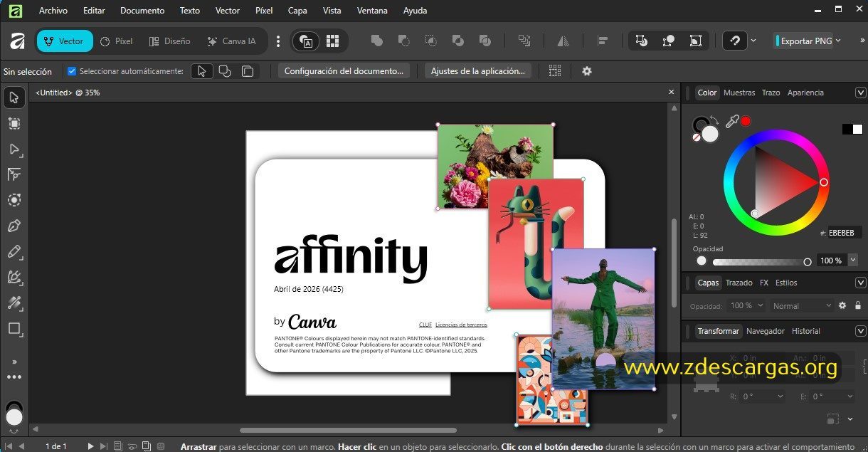Click the Exportar PNG button

pyautogui.click(x=803, y=41)
